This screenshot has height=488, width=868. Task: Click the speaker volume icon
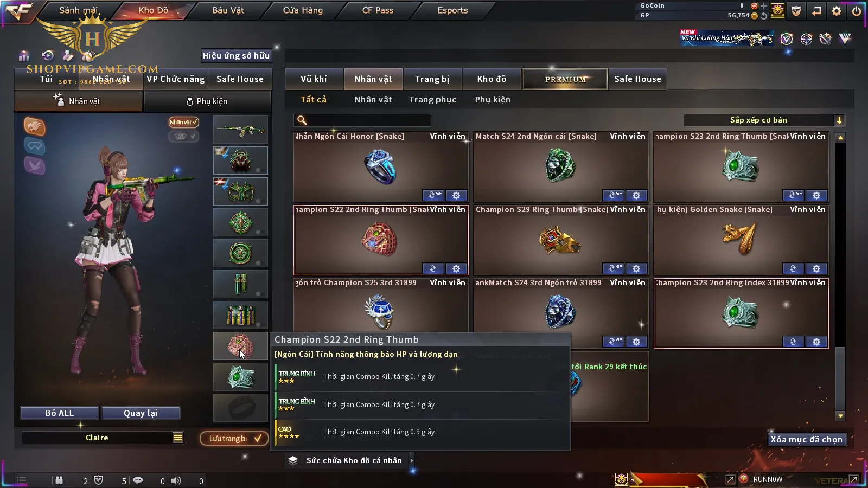tap(176, 480)
